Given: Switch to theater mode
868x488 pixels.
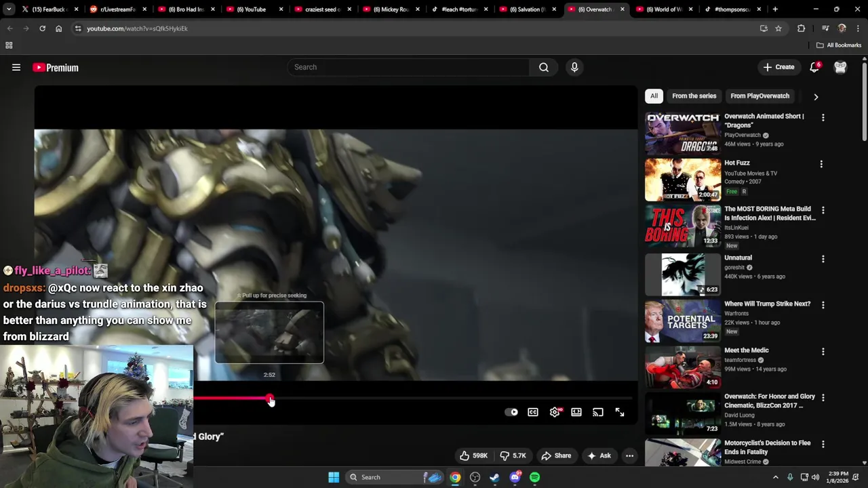Looking at the screenshot, I should (576, 412).
